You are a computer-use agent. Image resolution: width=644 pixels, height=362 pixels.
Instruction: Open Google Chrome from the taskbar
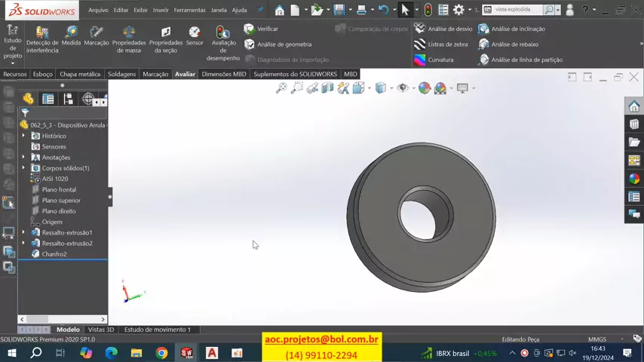(161, 353)
